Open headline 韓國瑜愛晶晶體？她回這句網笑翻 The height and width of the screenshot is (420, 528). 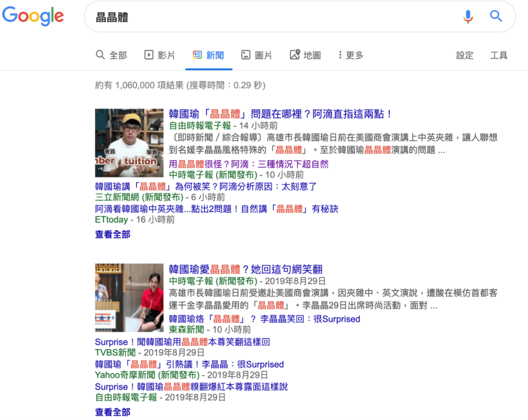pos(245,269)
